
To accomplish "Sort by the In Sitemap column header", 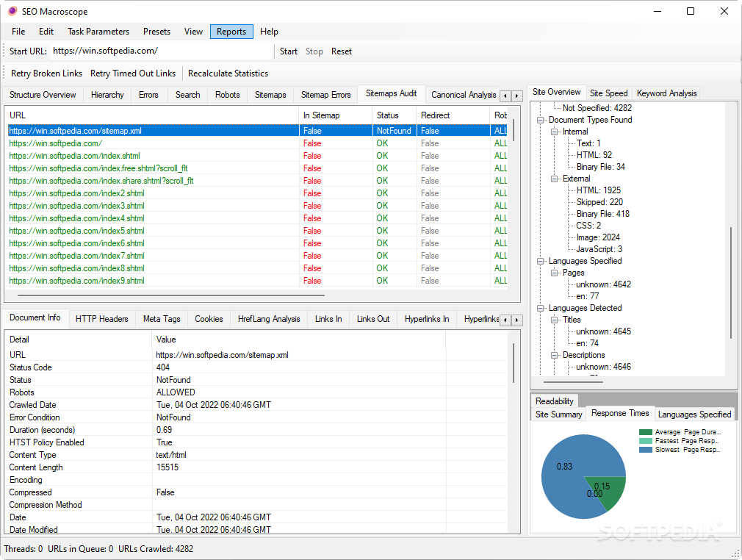I will [336, 115].
